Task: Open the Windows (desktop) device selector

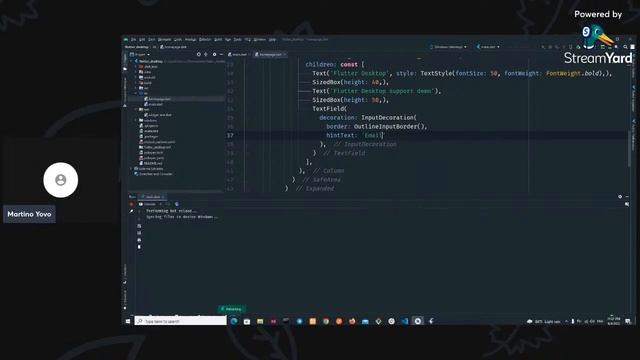Action: pos(448,47)
